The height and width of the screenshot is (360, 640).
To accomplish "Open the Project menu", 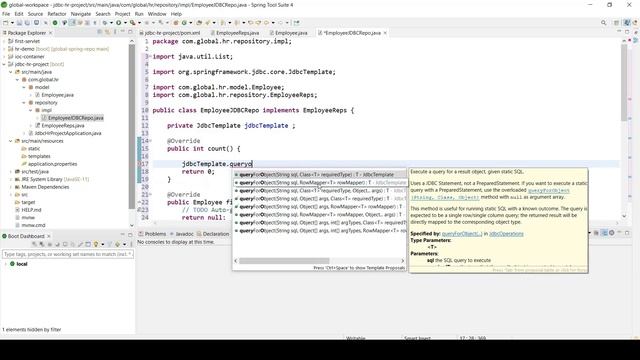I will click(x=122, y=14).
